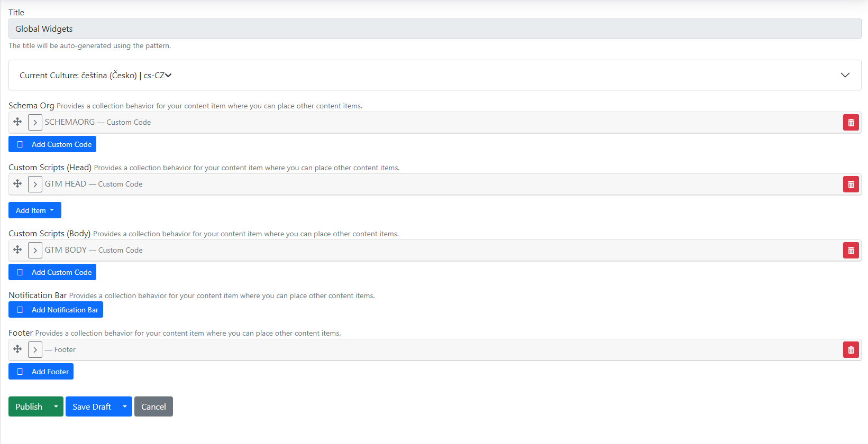
Task: Click the Publish button
Action: [29, 406]
